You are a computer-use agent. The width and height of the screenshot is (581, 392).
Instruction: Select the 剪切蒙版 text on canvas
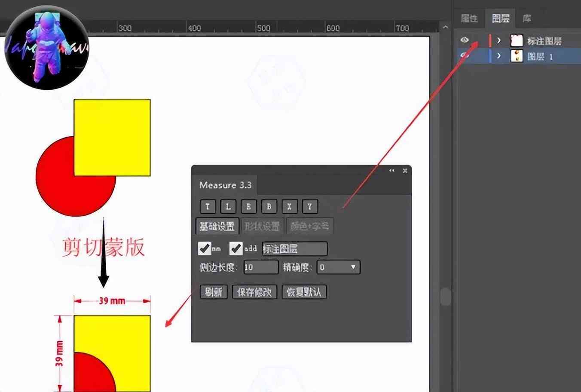pyautogui.click(x=103, y=248)
